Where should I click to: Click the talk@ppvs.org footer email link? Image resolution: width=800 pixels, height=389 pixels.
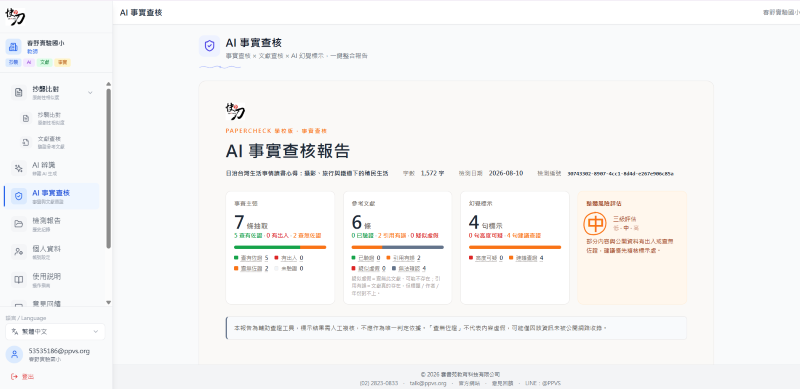pos(428,383)
